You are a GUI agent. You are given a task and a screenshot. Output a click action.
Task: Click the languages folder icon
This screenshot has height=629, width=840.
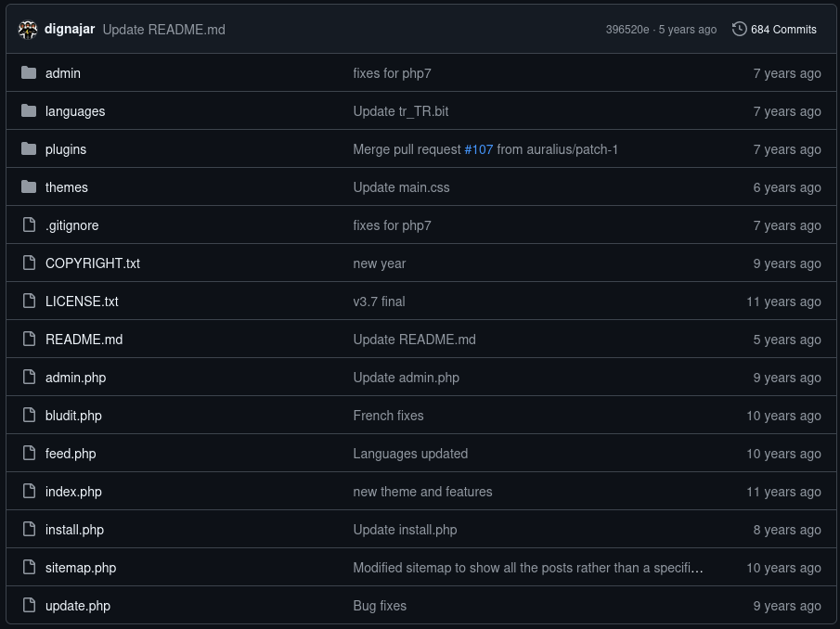click(x=29, y=110)
